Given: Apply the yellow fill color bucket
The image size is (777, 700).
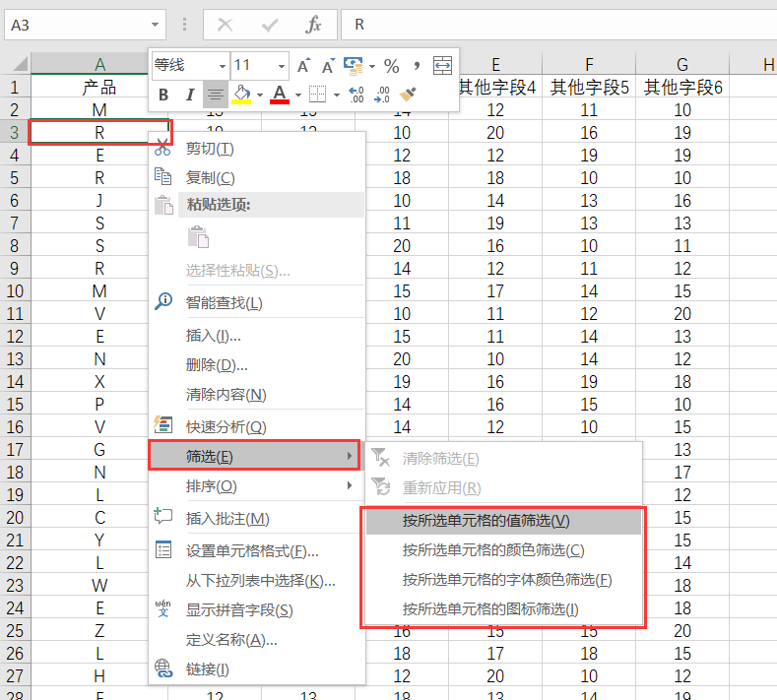Looking at the screenshot, I should pyautogui.click(x=242, y=95).
